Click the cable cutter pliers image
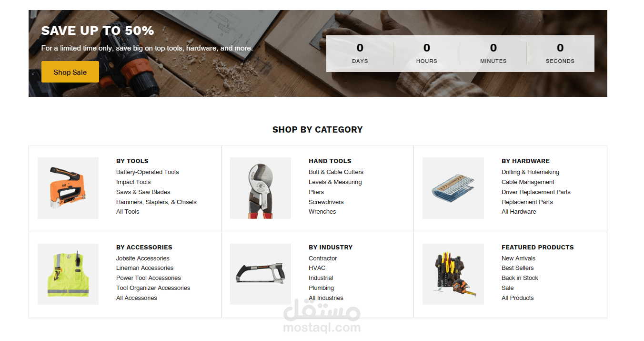This screenshot has height=341, width=644. tap(261, 188)
